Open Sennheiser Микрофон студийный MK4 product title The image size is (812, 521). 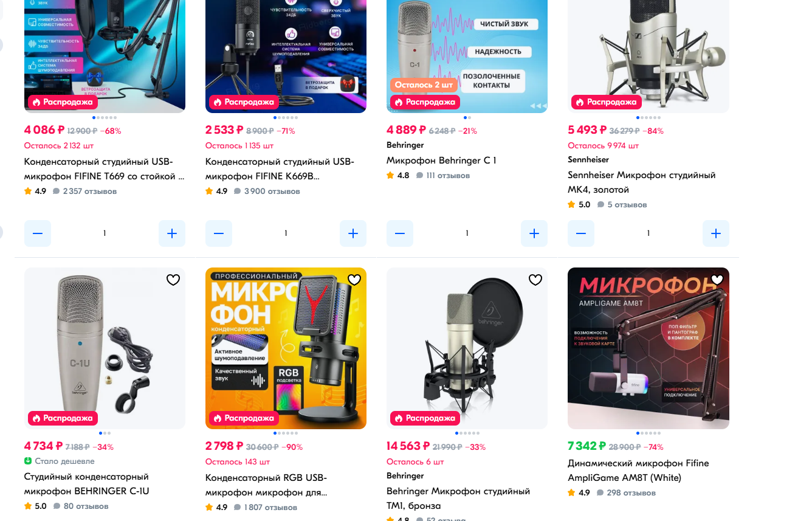(x=642, y=182)
